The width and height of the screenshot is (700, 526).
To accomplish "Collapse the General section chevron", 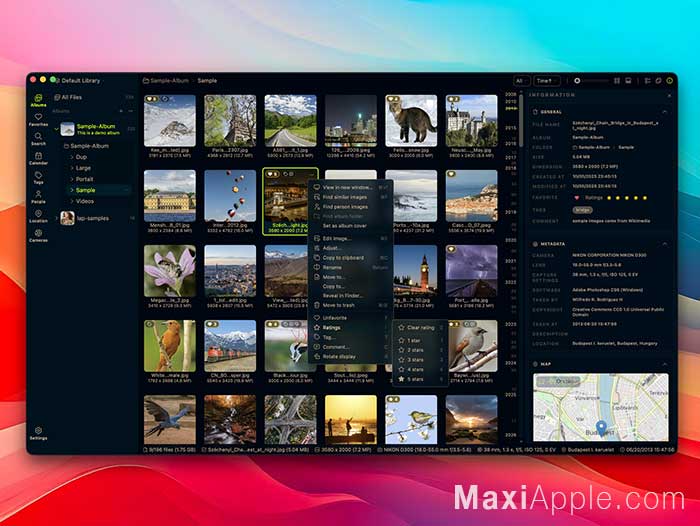I will [x=665, y=112].
